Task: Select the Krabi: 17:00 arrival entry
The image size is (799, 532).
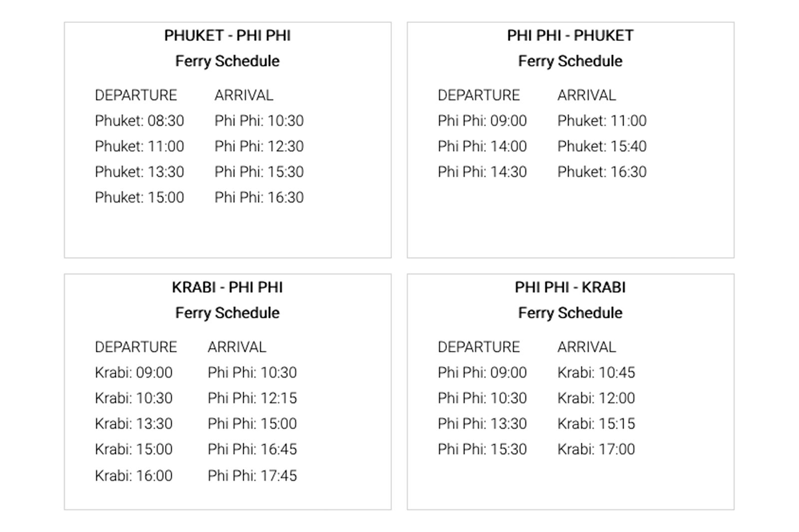Action: [x=596, y=449]
